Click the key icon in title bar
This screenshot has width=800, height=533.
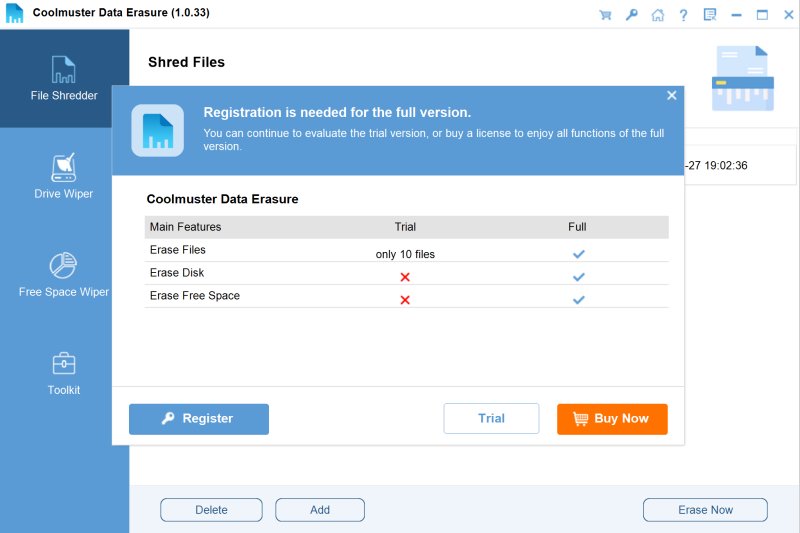pyautogui.click(x=631, y=15)
